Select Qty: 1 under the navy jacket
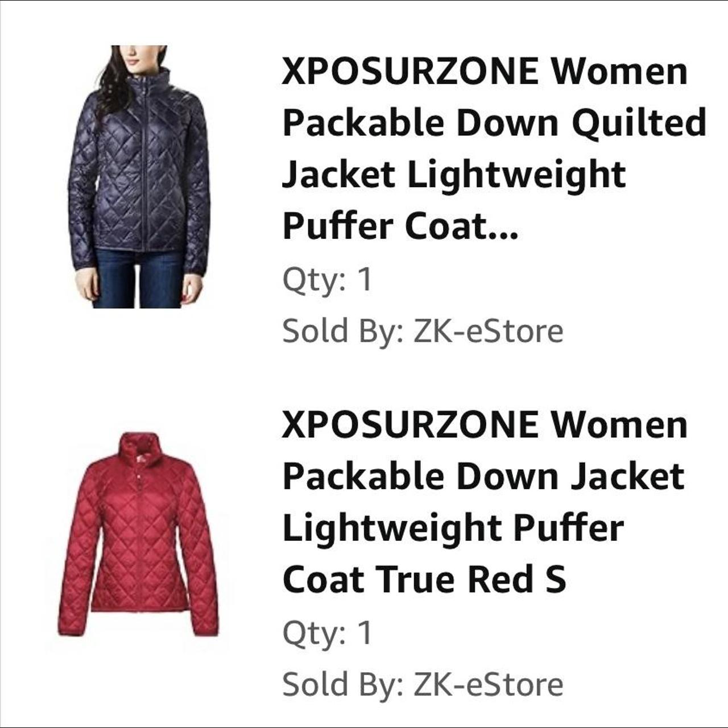The image size is (728, 728). pos(327,280)
